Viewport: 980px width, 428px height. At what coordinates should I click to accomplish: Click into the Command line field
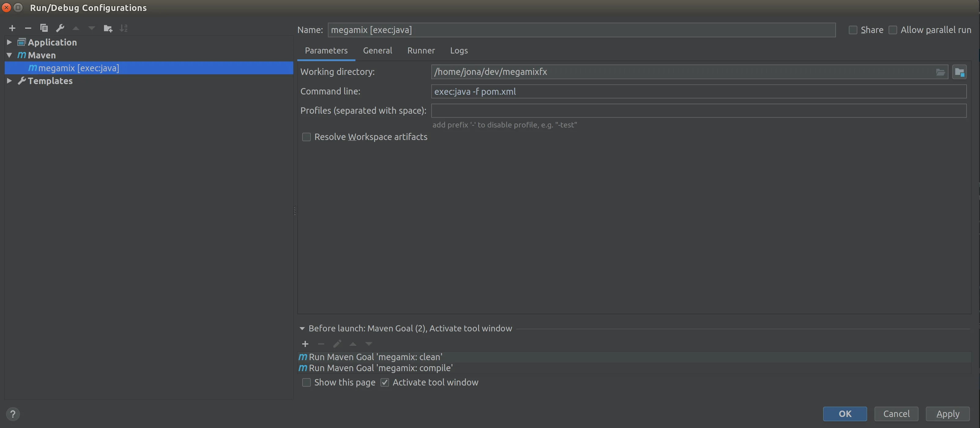[x=699, y=92]
